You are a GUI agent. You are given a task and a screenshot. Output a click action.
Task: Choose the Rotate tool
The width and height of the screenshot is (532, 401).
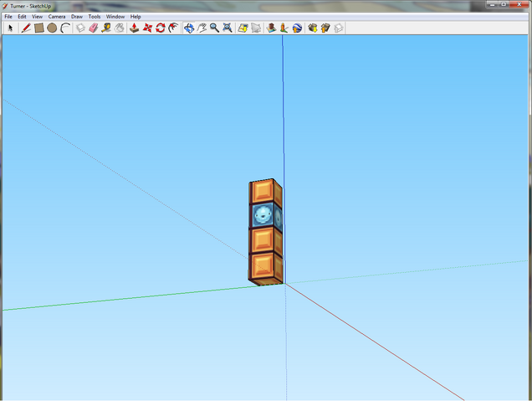[160, 28]
